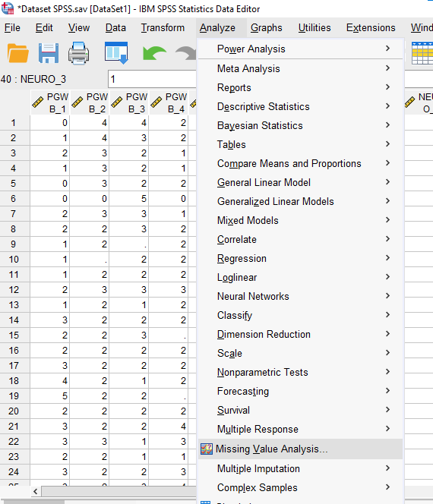Viewport: 433px width, 504px height.
Task: Expand the Neural Networks submenu
Action: (301, 296)
